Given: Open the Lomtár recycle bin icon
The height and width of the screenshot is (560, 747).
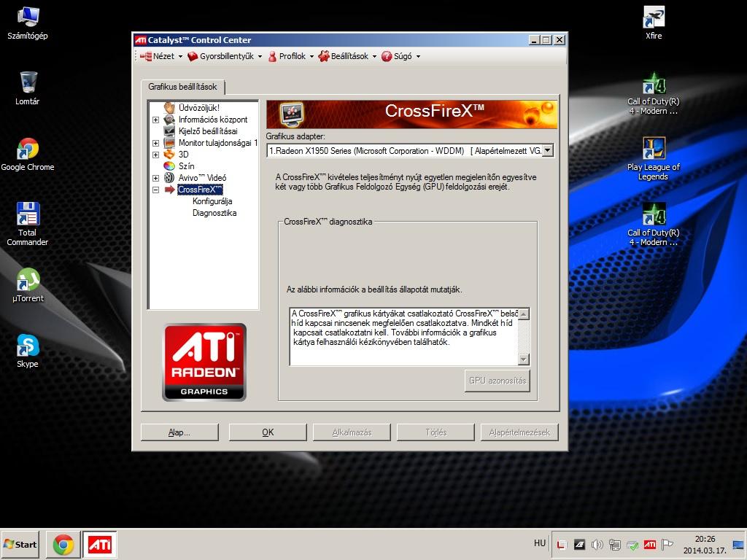Looking at the screenshot, I should click(x=28, y=88).
